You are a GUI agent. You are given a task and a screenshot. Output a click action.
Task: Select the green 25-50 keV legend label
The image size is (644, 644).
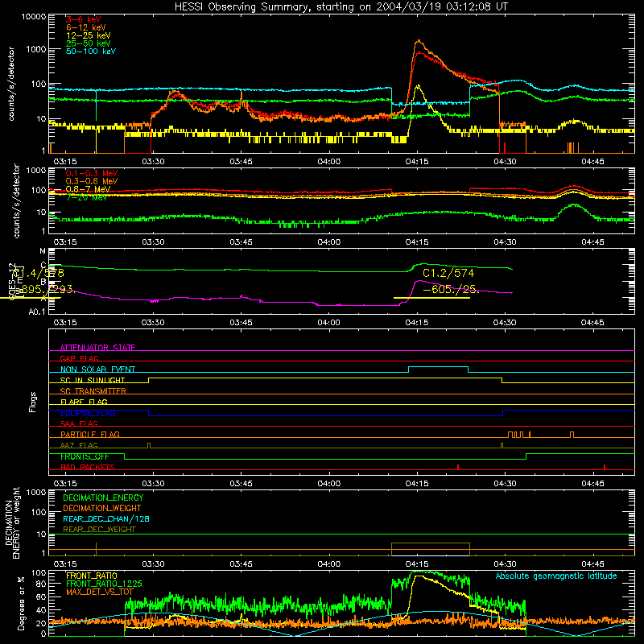click(89, 43)
